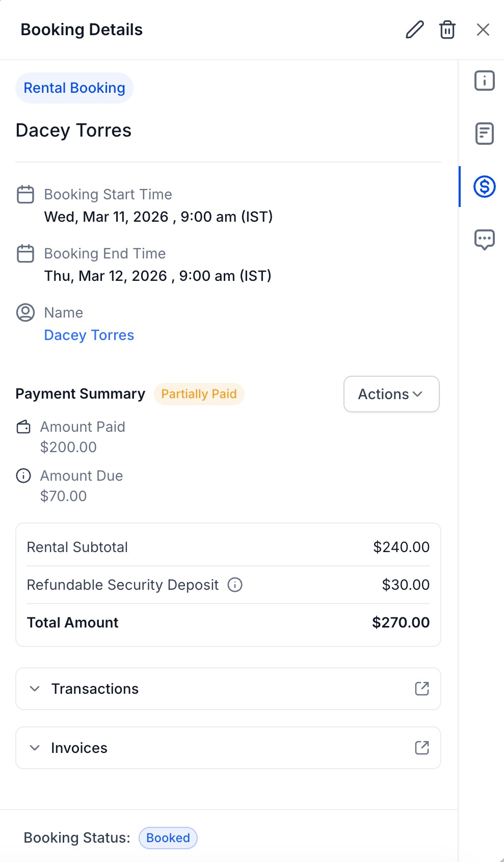Open the Dacey Torres profile link
This screenshot has height=862, width=504.
89,335
